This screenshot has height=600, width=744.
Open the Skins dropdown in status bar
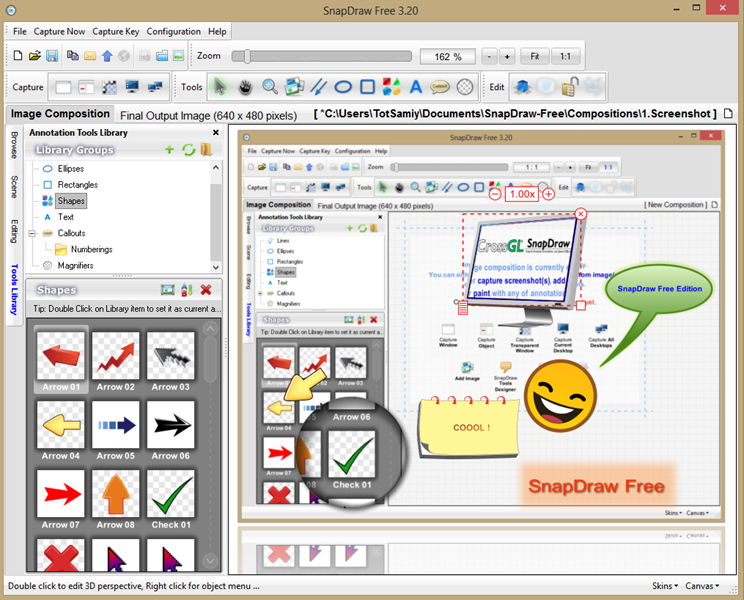point(665,586)
